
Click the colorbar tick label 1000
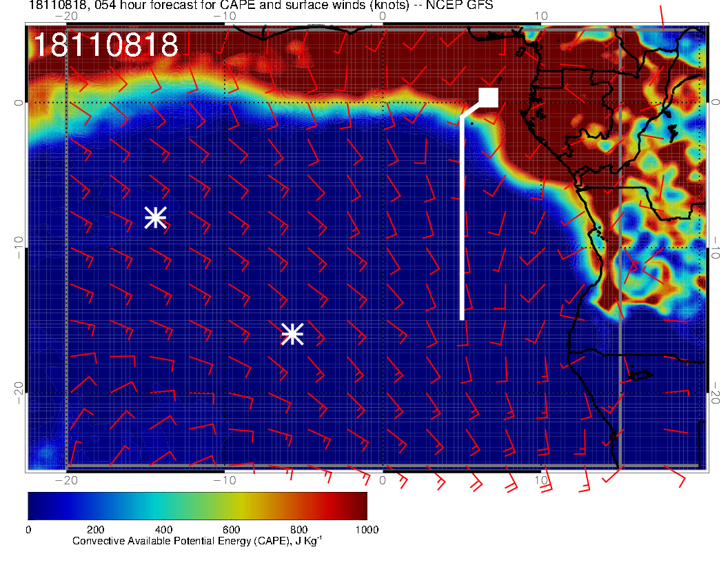tap(367, 529)
